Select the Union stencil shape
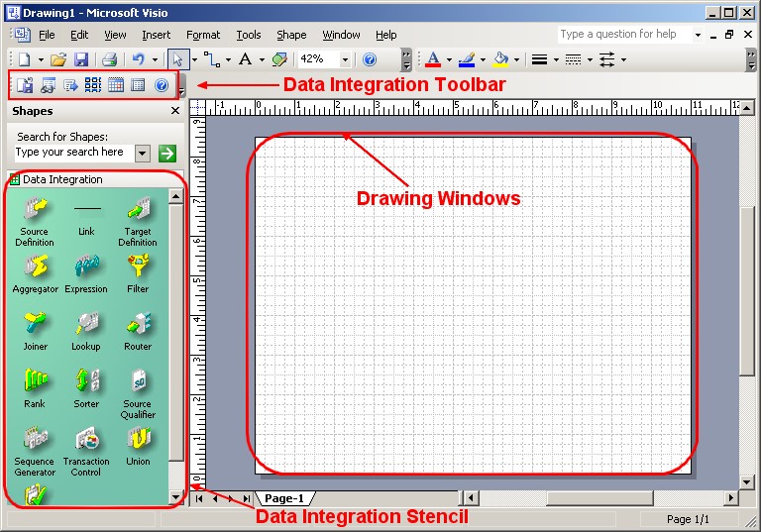 [x=138, y=447]
